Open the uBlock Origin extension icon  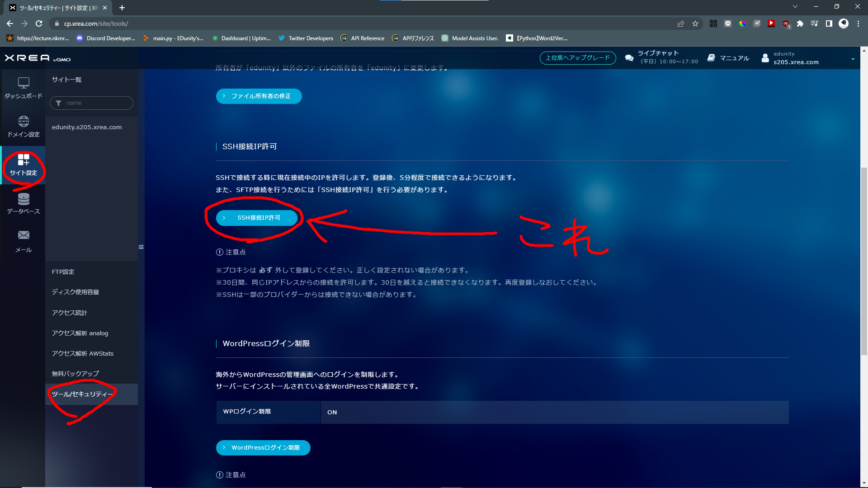tap(785, 23)
